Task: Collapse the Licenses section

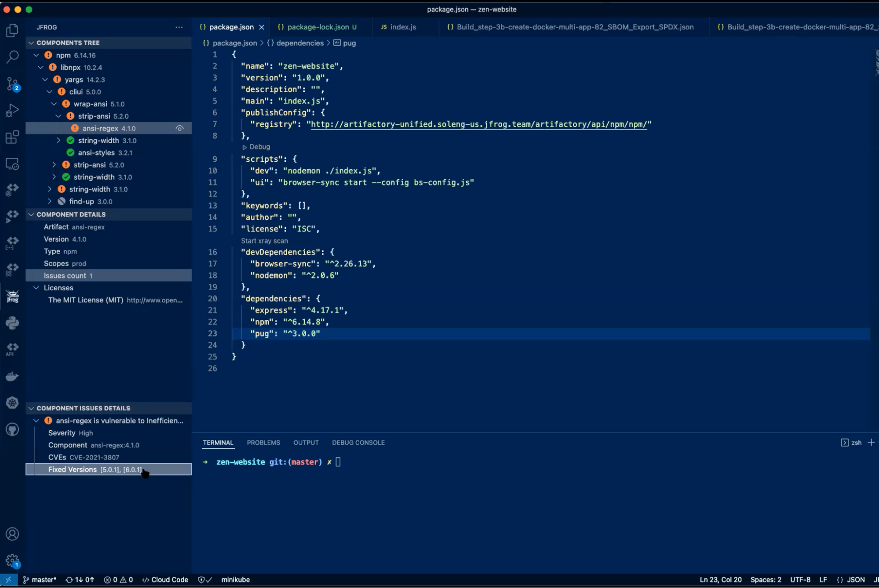Action: click(x=36, y=288)
